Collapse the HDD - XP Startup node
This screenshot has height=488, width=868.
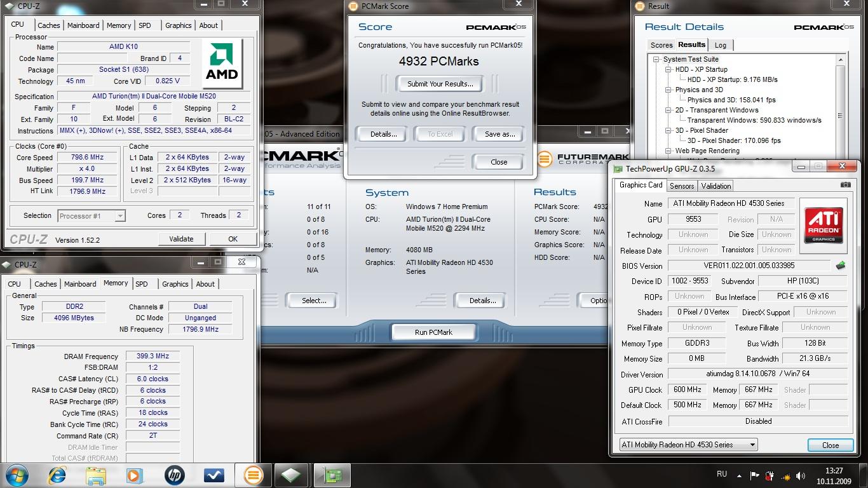[668, 69]
